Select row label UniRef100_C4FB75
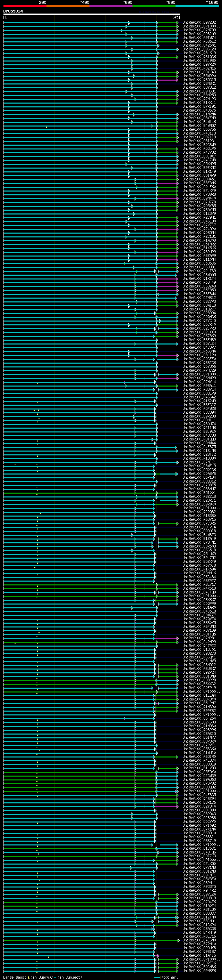This screenshot has width=222, height=980. tap(199, 447)
